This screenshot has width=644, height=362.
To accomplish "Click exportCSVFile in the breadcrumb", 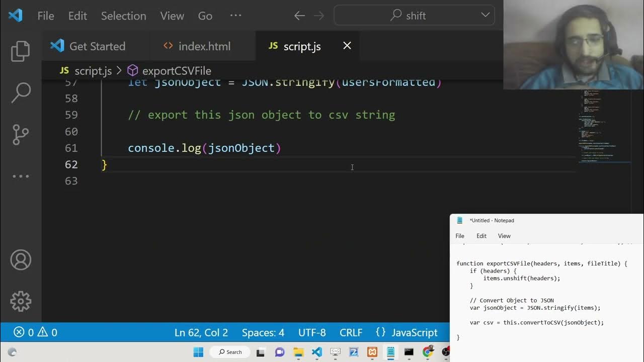I will pyautogui.click(x=176, y=71).
